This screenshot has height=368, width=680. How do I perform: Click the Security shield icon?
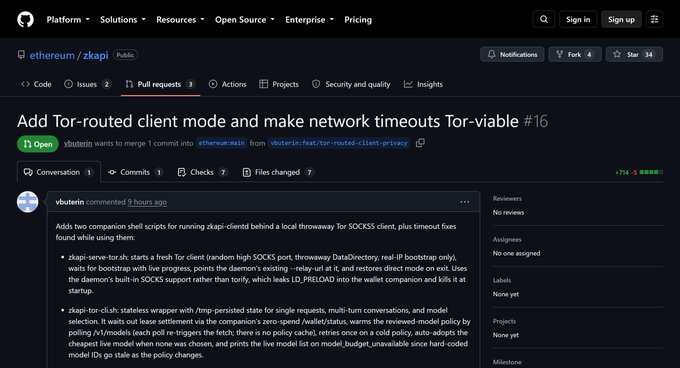(316, 84)
